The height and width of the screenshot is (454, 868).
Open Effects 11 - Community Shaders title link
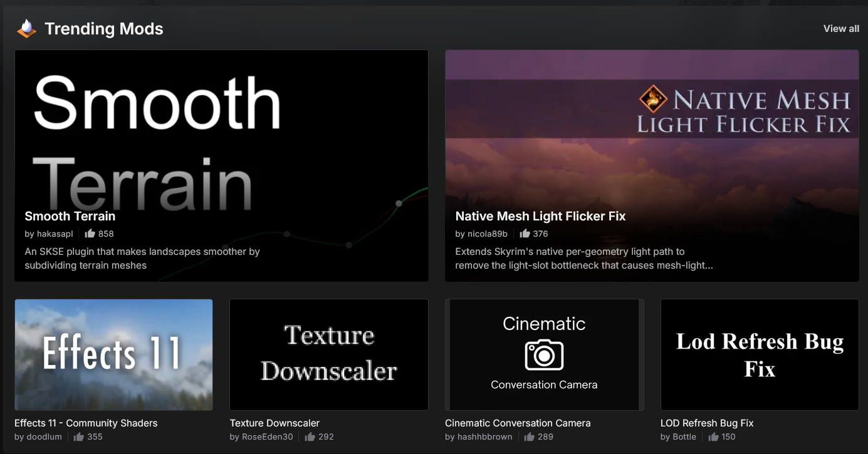[86, 423]
